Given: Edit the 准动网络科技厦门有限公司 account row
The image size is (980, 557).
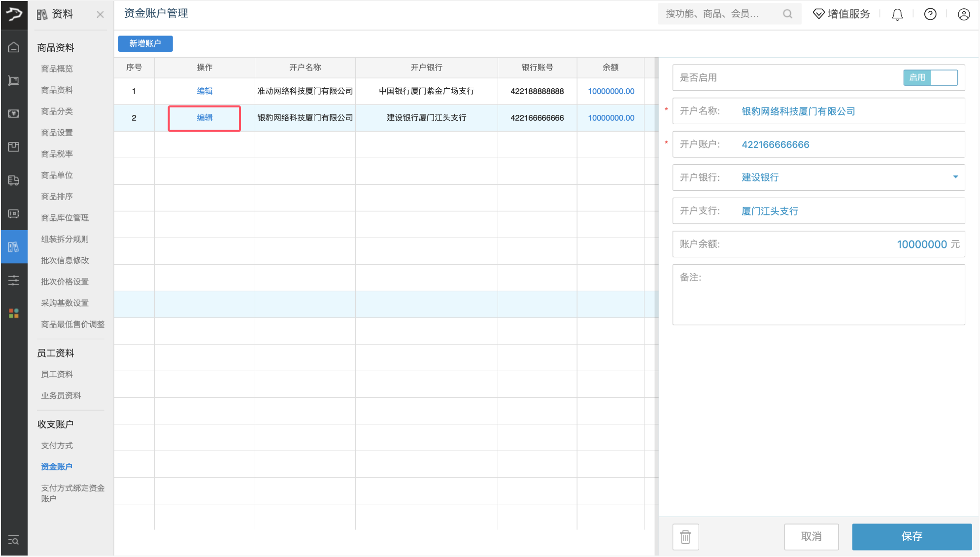Looking at the screenshot, I should (204, 91).
